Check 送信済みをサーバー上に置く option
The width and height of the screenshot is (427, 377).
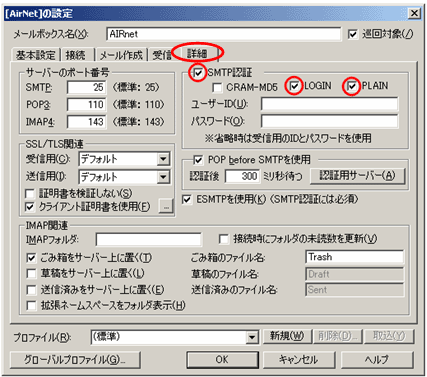click(x=31, y=290)
